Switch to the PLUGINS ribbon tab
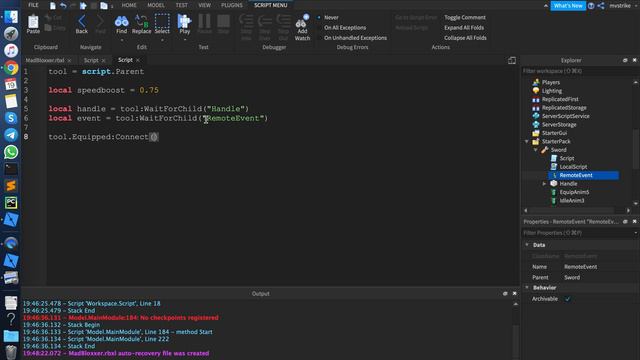640x360 pixels. click(x=232, y=5)
